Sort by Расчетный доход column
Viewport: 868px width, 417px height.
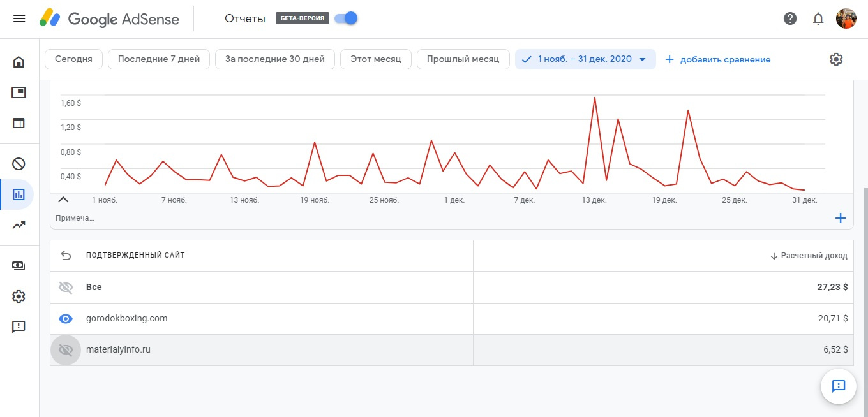[x=809, y=256]
